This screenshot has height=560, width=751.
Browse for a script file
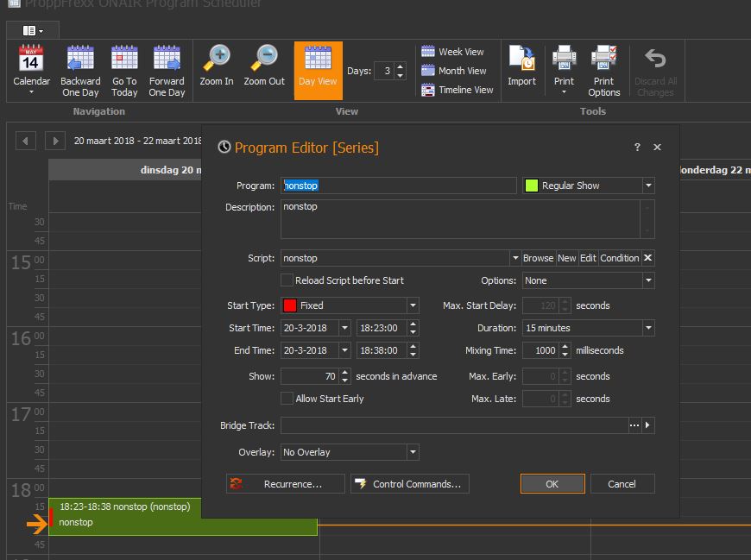click(538, 258)
